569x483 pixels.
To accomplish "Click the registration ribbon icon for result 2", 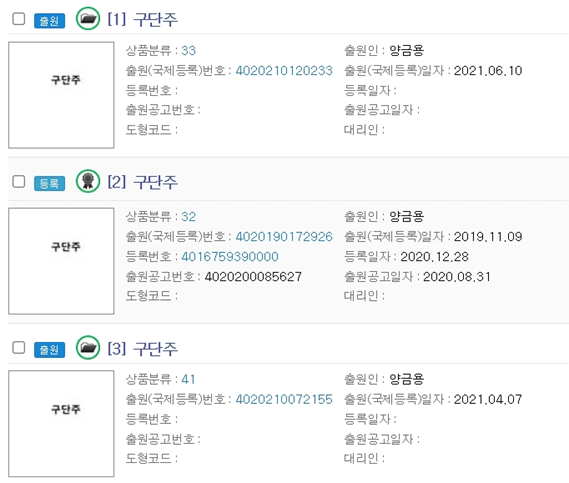I will pos(88,181).
